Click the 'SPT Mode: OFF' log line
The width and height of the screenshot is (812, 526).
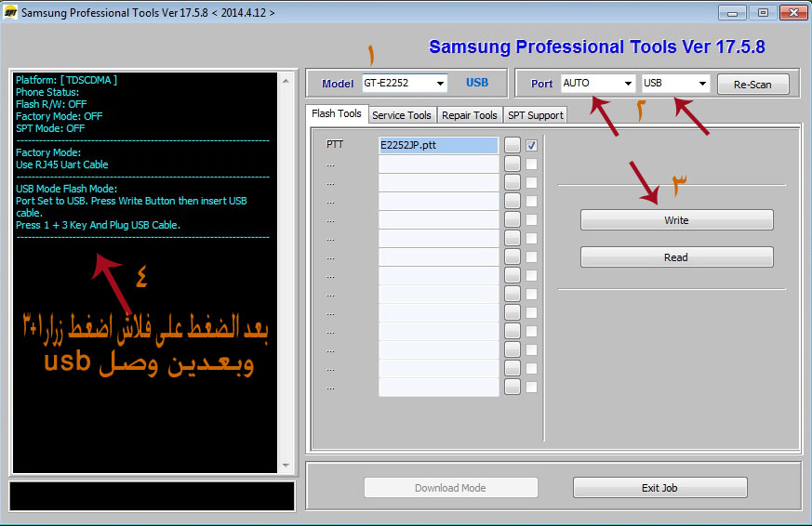pos(50,128)
